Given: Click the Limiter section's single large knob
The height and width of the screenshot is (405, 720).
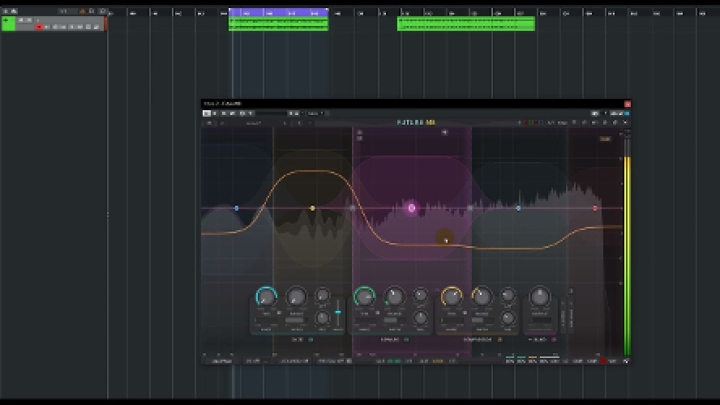Looking at the screenshot, I should point(540,297).
